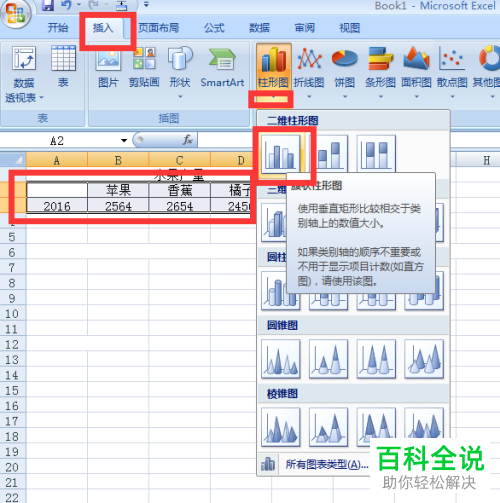Insert a SmartArt graphic
Image resolution: width=500 pixels, height=503 pixels.
coord(222,67)
